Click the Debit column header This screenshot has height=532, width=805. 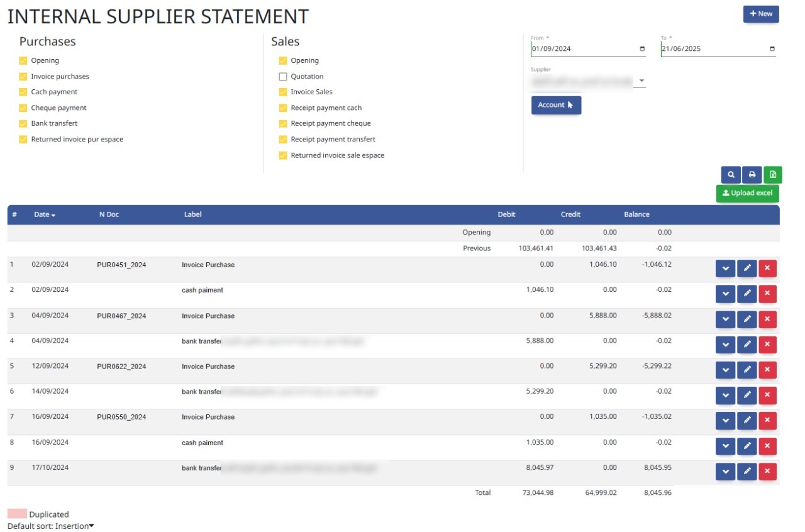(x=506, y=214)
